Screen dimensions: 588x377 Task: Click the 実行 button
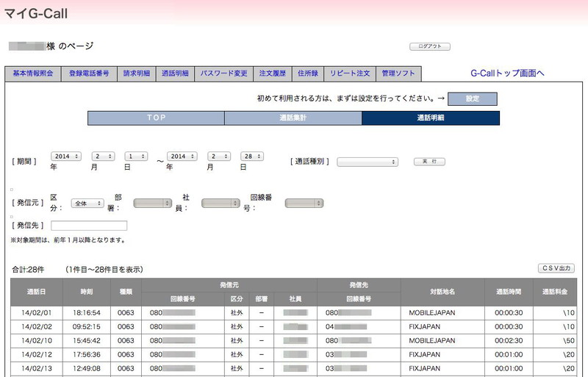[429, 162]
